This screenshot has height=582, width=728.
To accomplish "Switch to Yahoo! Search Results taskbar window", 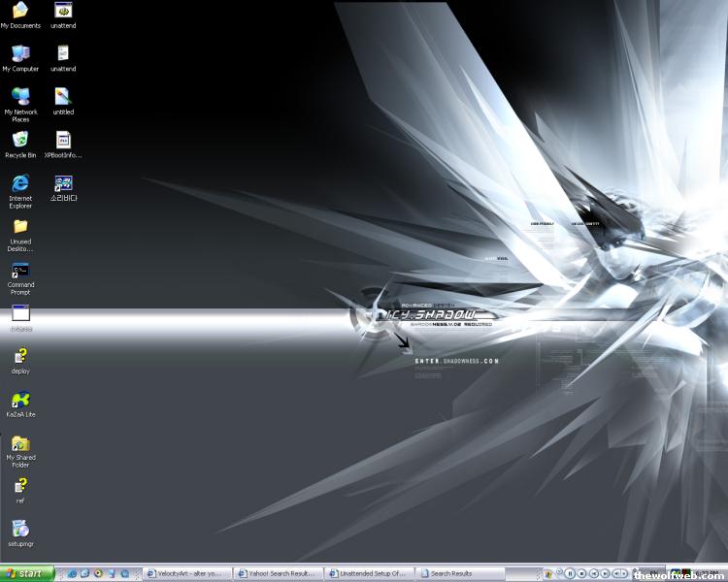I will tap(277, 573).
